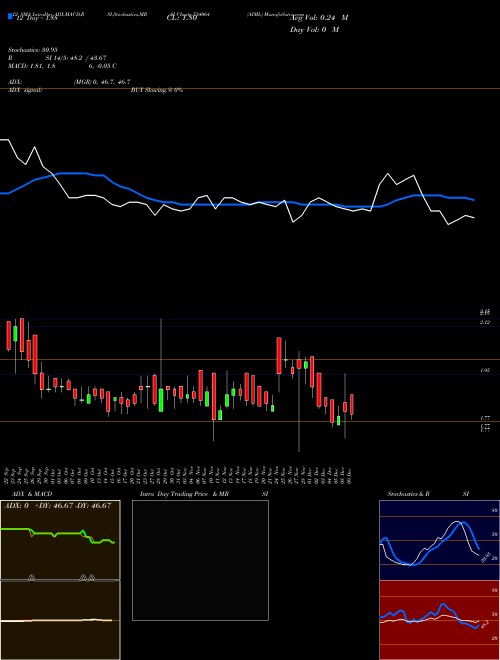The image size is (500, 660).
Task: Select the "ADX signal:" label
Action: (x=25, y=90)
